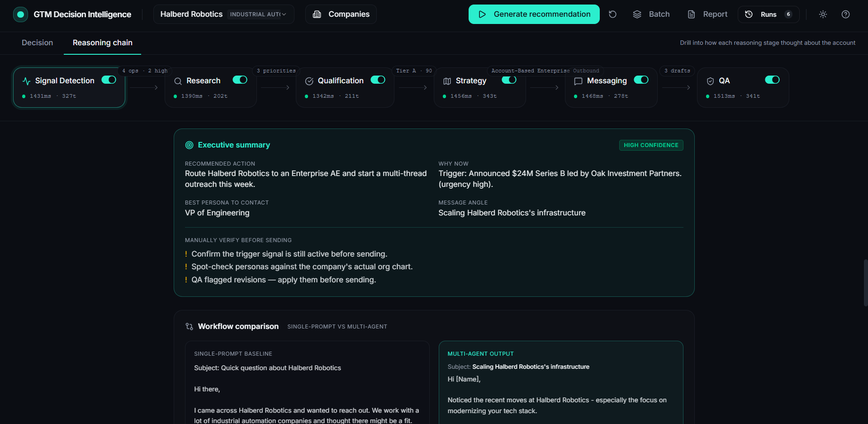The height and width of the screenshot is (424, 868).
Task: Select the Reasoning chain tab
Action: click(x=103, y=43)
